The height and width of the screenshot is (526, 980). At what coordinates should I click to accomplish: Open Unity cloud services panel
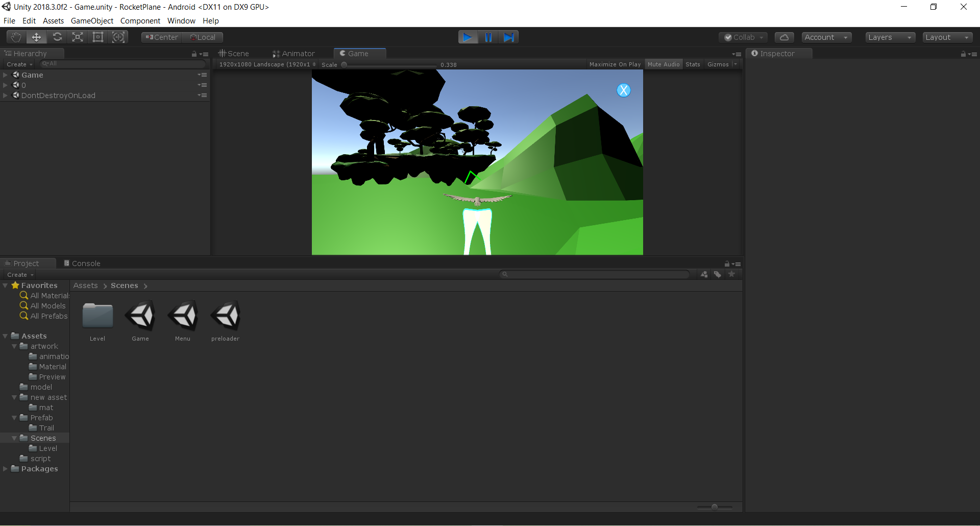[784, 37]
